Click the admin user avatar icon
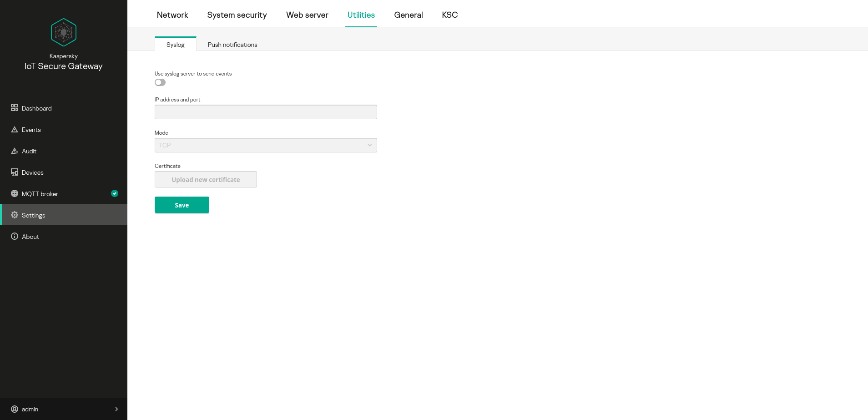This screenshot has height=420, width=868. click(x=15, y=409)
